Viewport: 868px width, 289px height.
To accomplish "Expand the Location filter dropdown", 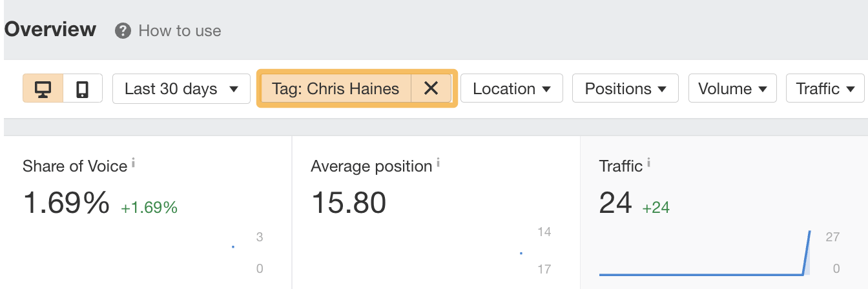I will tap(512, 88).
